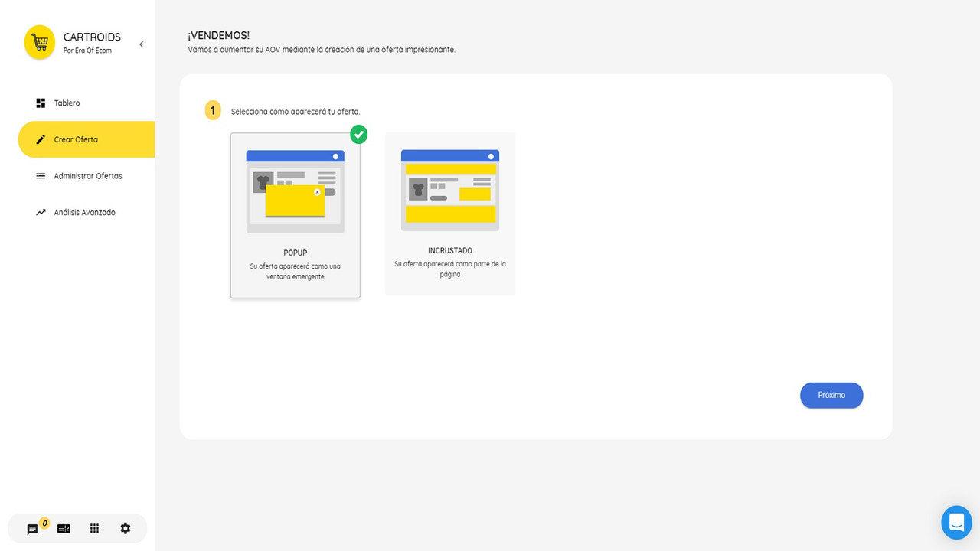Open the settings gear icon
Image resolution: width=980 pixels, height=551 pixels.
[126, 529]
